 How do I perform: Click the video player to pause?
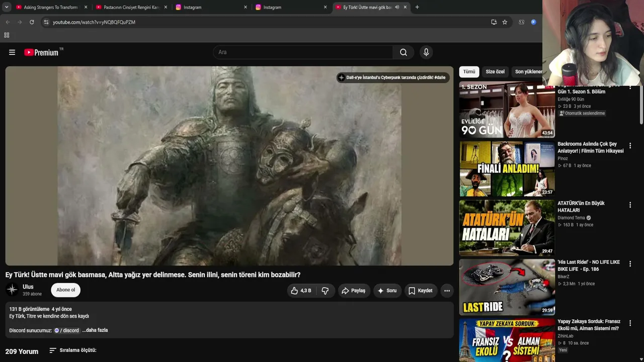tap(229, 166)
